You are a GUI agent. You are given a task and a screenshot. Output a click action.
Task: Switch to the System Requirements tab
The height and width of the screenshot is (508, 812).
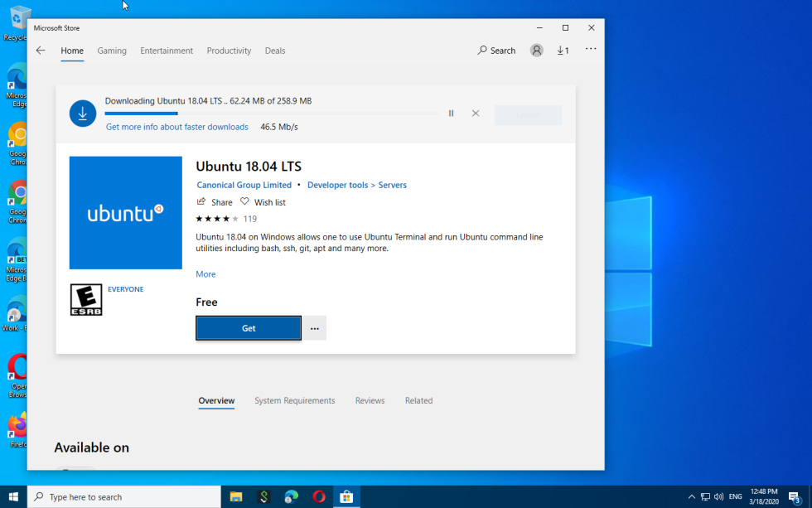294,400
